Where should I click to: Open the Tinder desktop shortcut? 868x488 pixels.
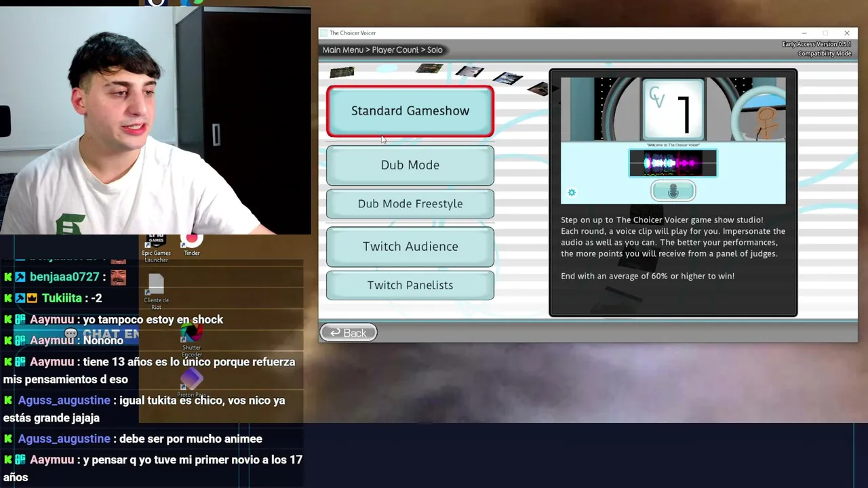pyautogui.click(x=192, y=245)
